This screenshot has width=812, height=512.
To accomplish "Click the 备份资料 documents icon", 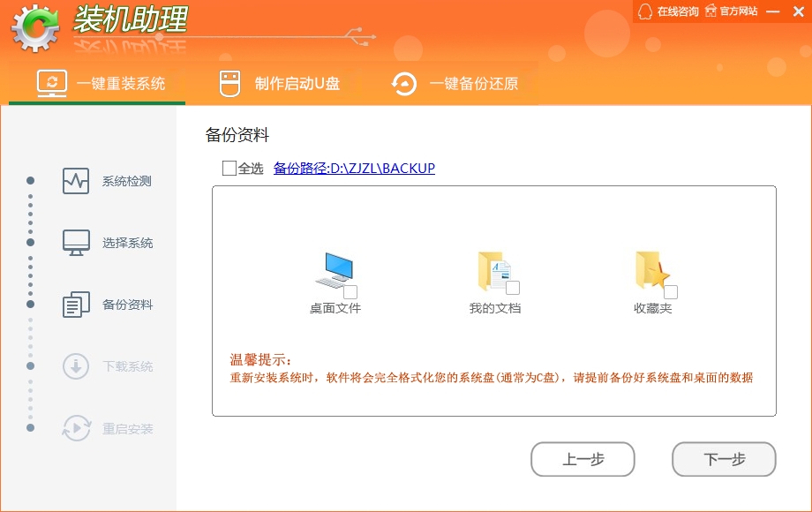I will coord(76,305).
